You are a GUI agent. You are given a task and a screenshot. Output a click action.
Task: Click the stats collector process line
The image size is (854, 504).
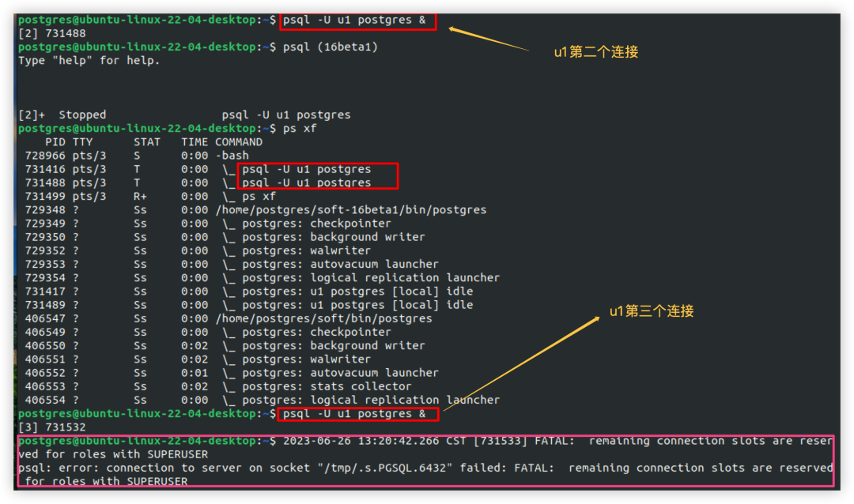pyautogui.click(x=218, y=386)
